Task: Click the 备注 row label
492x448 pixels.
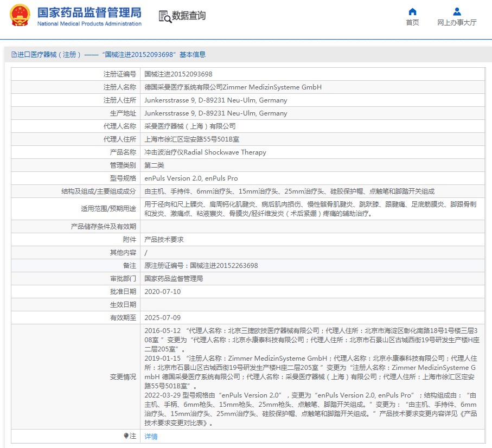Action: (130, 266)
